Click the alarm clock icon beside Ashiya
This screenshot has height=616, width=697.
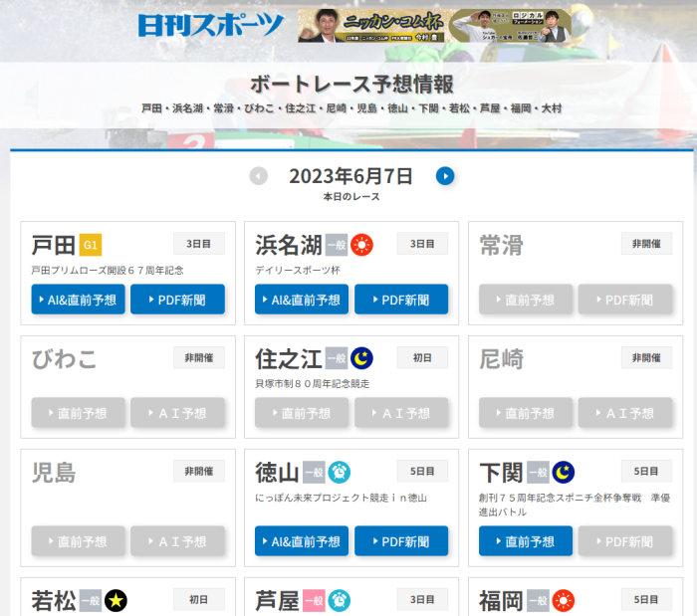(340, 601)
